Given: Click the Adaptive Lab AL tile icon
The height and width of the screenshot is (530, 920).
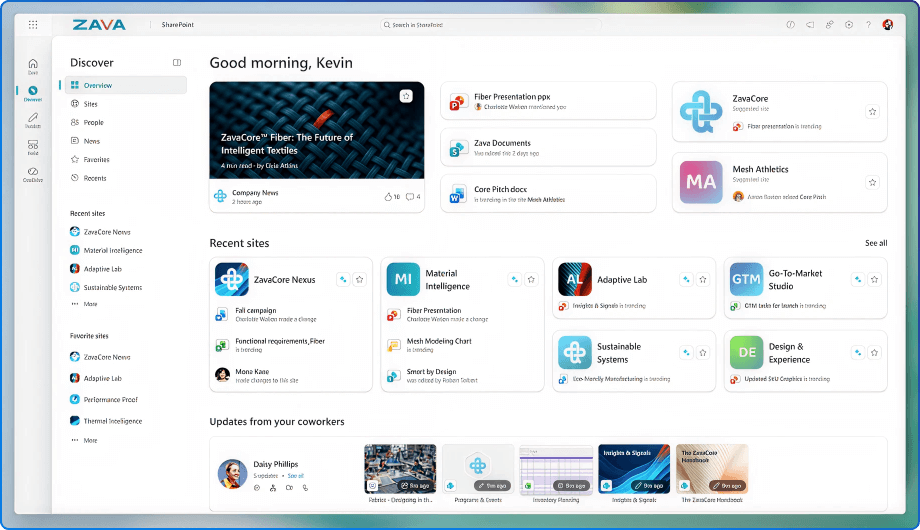Looking at the screenshot, I should coord(575,279).
